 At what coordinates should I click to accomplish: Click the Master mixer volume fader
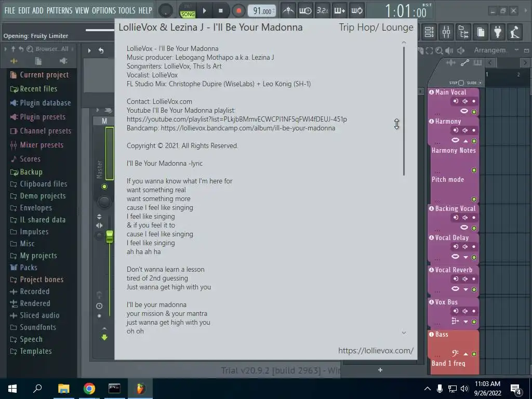(109, 236)
